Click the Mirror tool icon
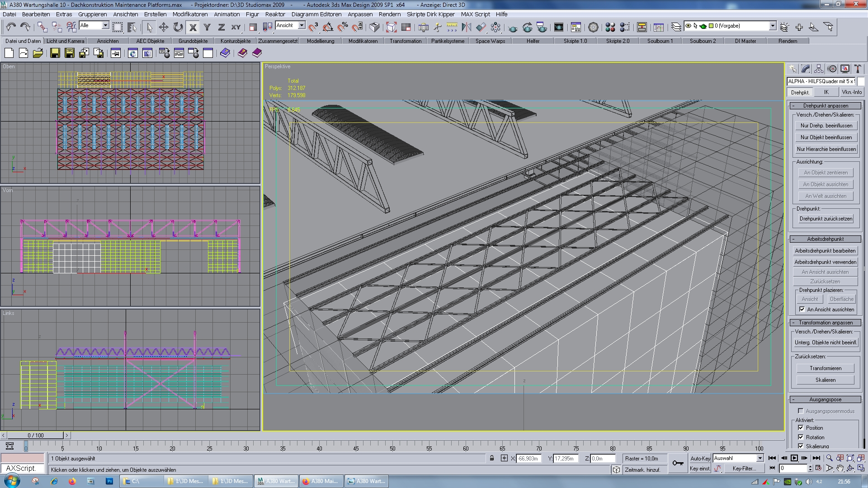The width and height of the screenshot is (868, 488). (466, 27)
